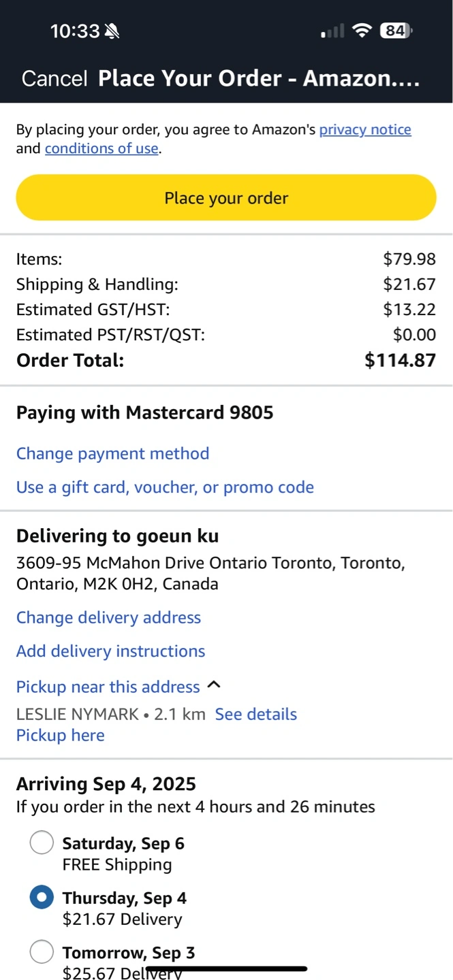Screen dimensions: 453x980
Task: Tap the silent mode bell icon
Action: [x=112, y=31]
